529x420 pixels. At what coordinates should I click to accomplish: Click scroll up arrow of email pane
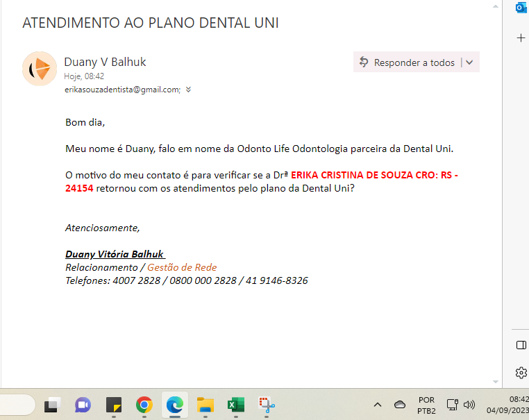[x=496, y=6]
